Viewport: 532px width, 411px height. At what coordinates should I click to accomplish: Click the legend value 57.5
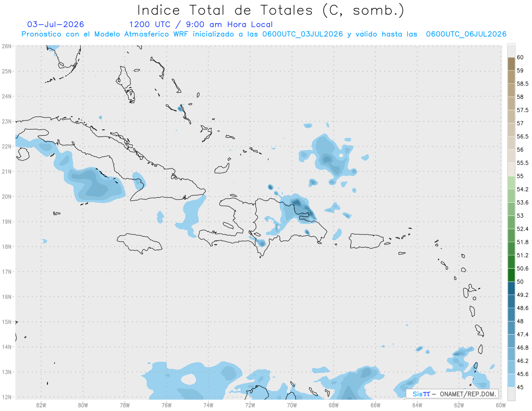coord(523,110)
